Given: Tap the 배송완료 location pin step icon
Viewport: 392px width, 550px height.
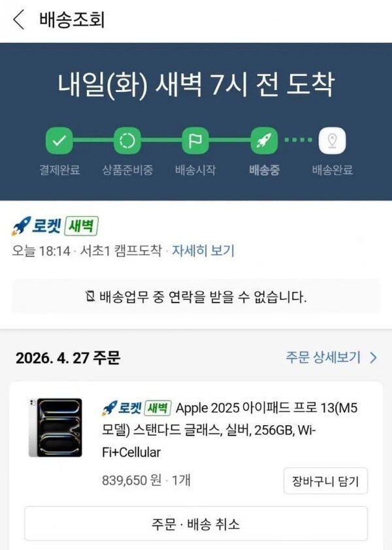Looking at the screenshot, I should 332,140.
